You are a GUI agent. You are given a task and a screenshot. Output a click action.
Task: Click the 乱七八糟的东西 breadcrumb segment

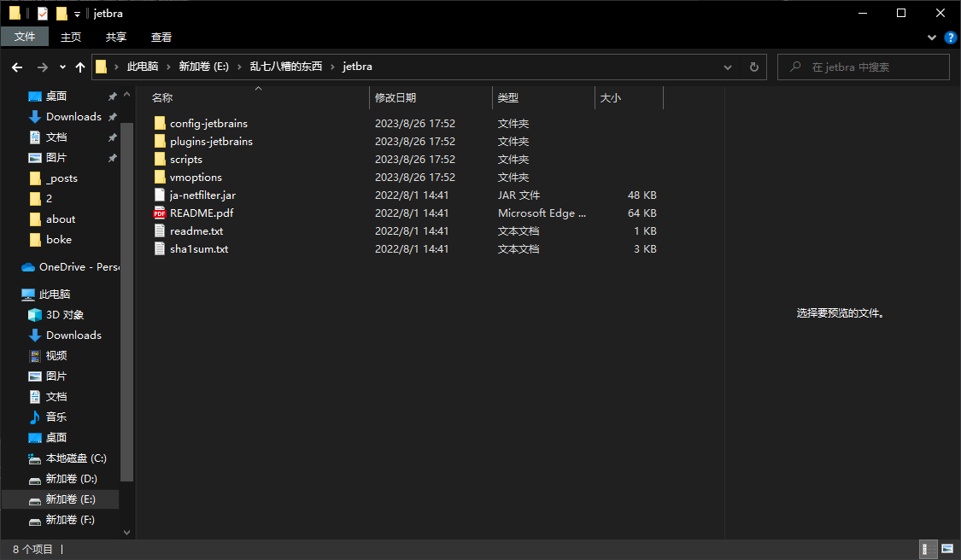pos(285,67)
